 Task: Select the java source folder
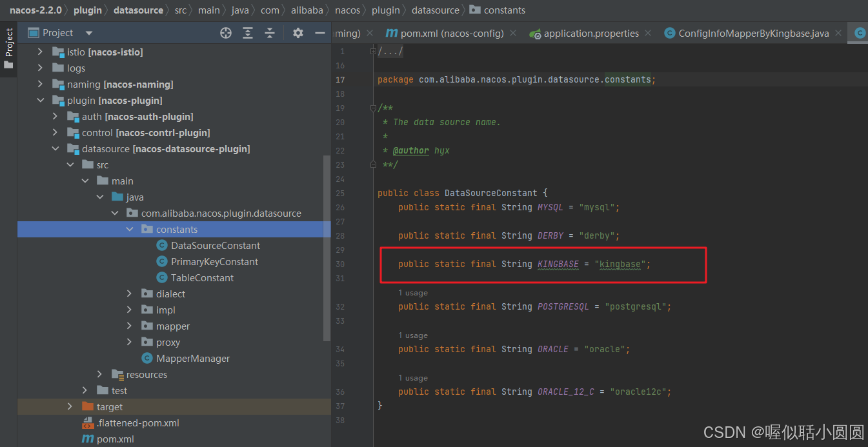pyautogui.click(x=135, y=197)
